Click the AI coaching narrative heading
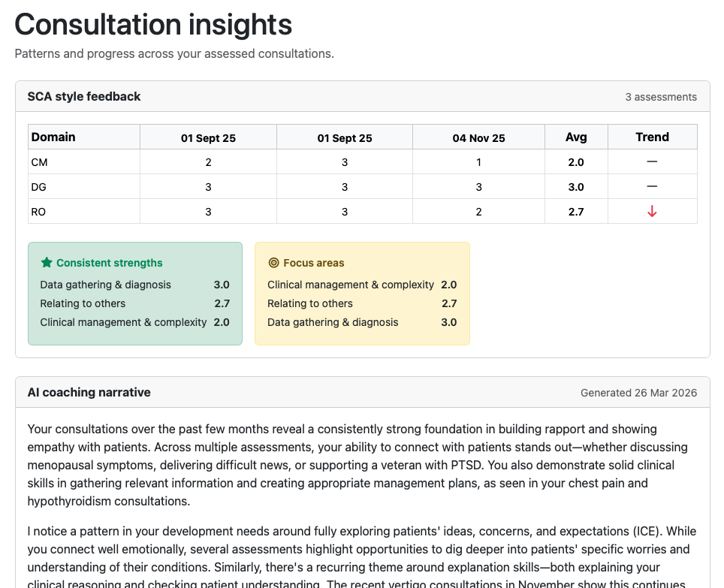Screen dimensions: 724x588 tap(89, 392)
